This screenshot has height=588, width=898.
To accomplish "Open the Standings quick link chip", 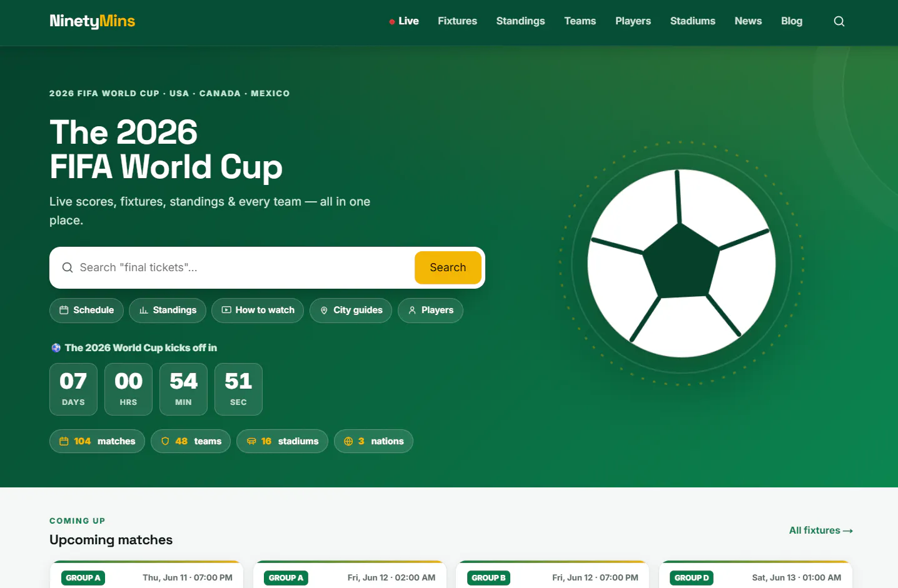I will click(168, 311).
